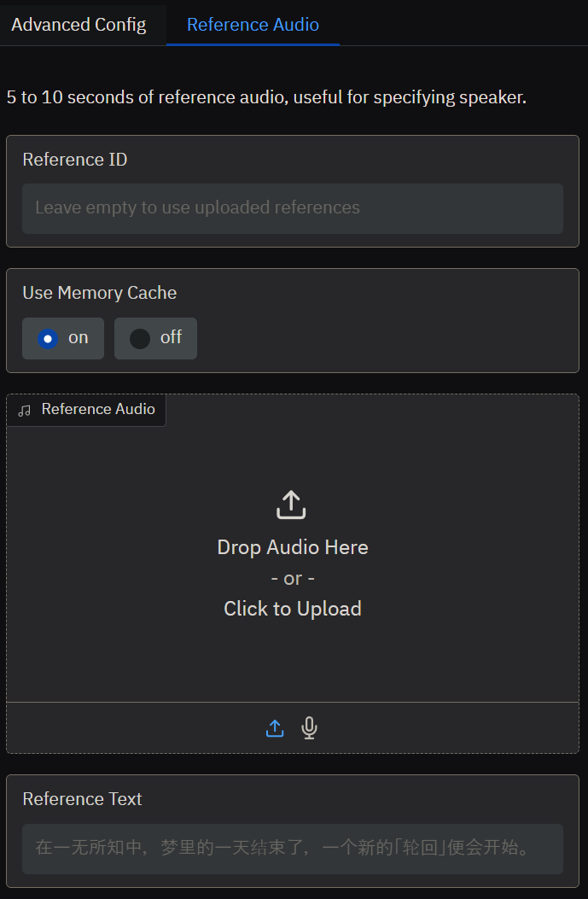Click the "off" text label
588x899 pixels.
coord(171,337)
